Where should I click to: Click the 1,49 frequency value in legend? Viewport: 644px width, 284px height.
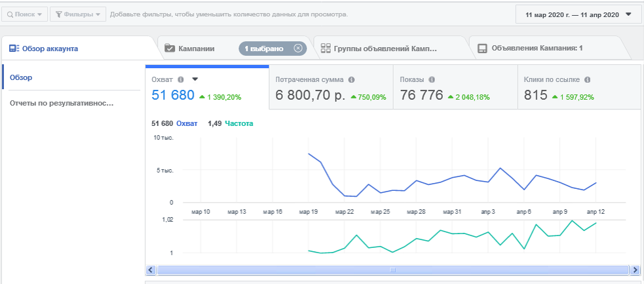(x=214, y=123)
